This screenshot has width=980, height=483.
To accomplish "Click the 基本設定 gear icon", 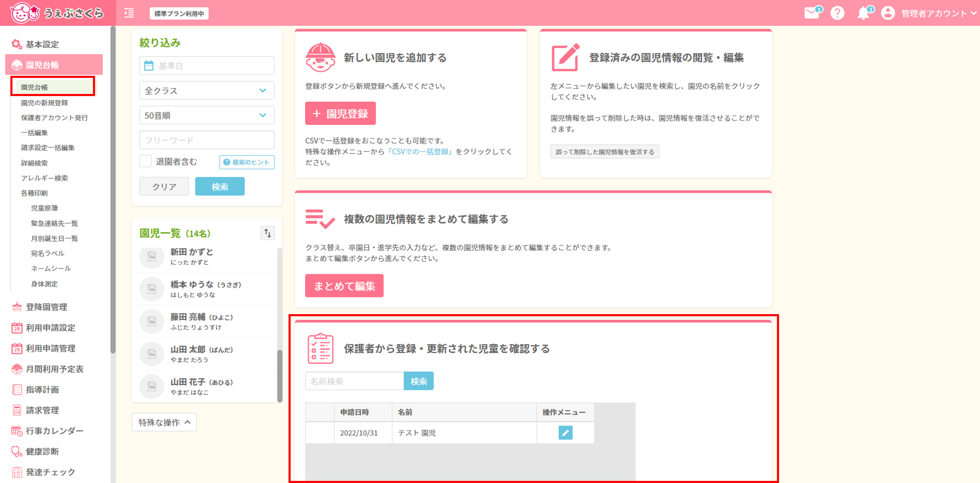I will (16, 44).
